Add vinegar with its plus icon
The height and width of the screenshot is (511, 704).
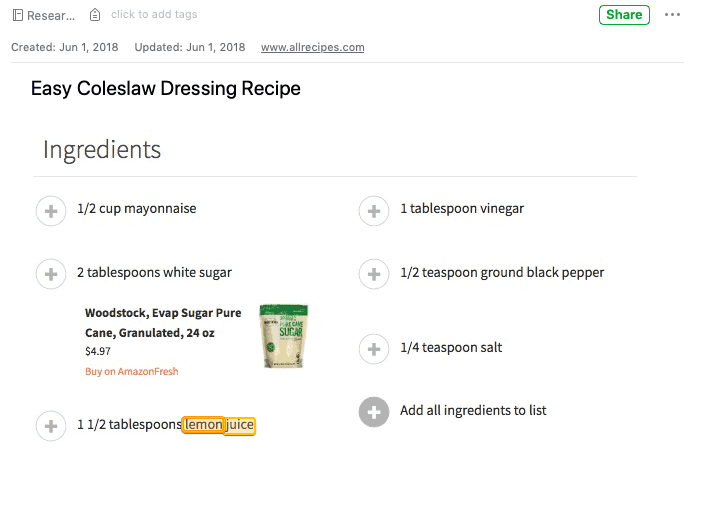[373, 211]
